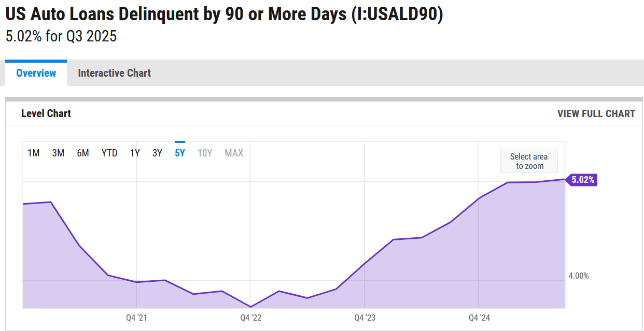The height and width of the screenshot is (331, 644).
Task: Click the Q4 '23 axis label
Action: pyautogui.click(x=365, y=318)
